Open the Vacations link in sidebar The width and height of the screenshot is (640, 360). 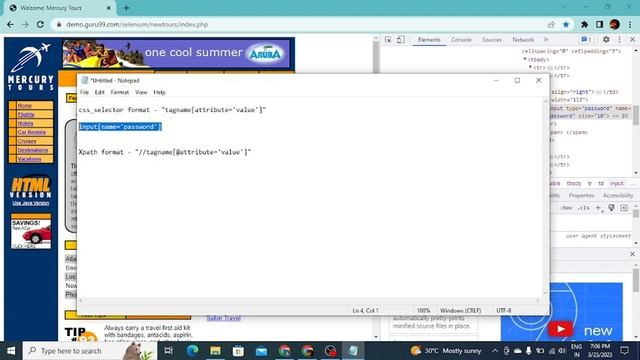point(29,159)
